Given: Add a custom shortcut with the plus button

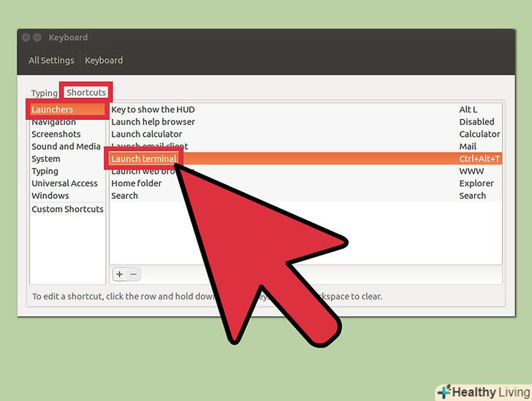Looking at the screenshot, I should 119,274.
